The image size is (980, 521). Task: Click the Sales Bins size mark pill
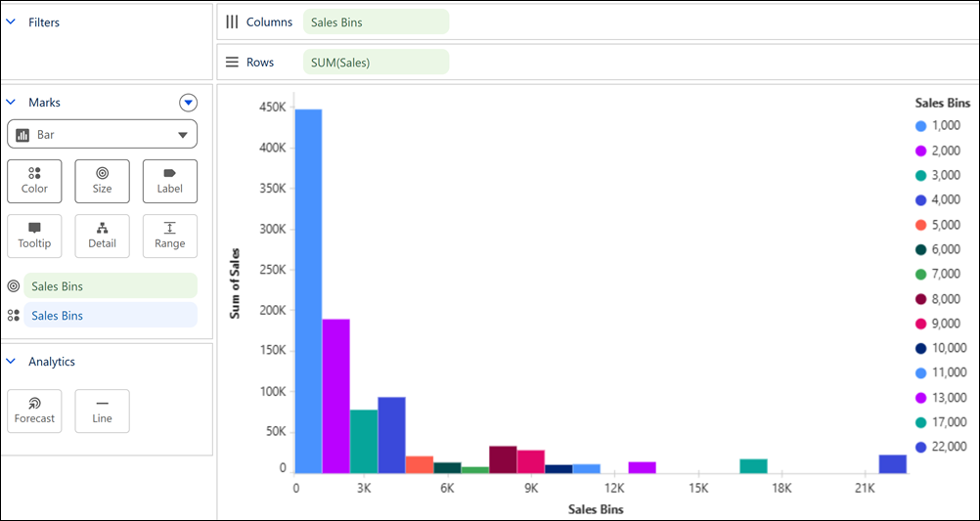pos(111,286)
